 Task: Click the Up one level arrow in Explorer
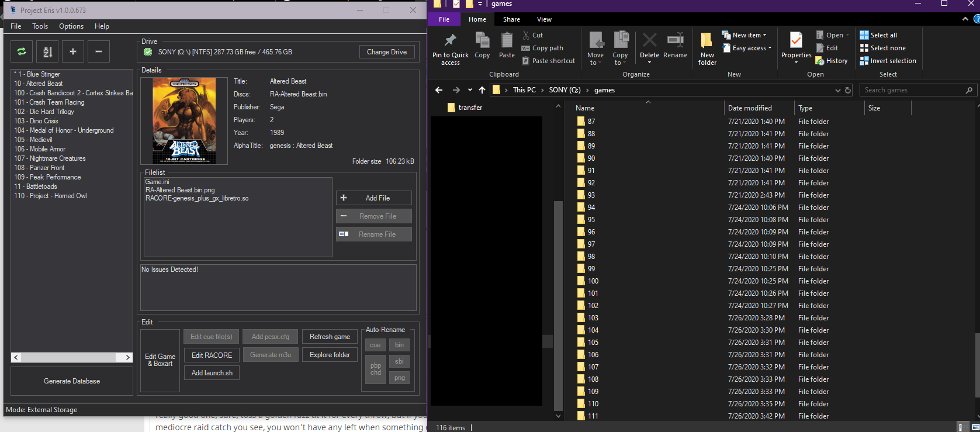(x=482, y=90)
